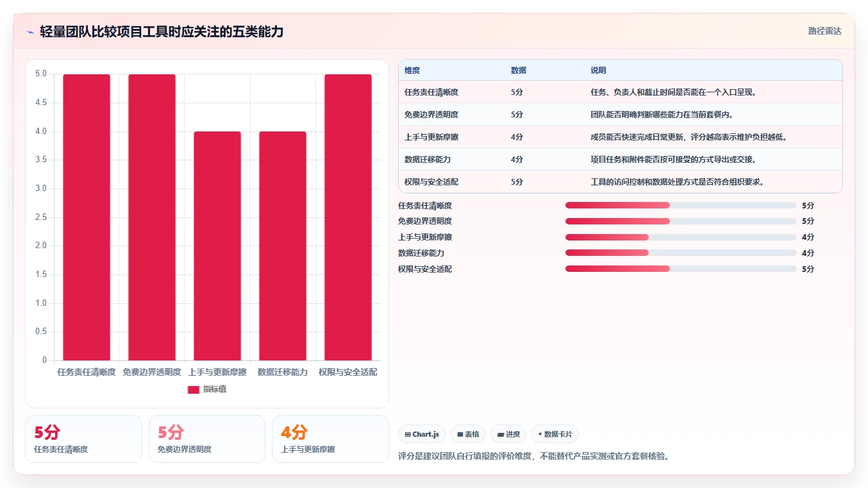Click the 4分 value in the 数据迁移能力 table row
The height and width of the screenshot is (488, 868).
point(517,160)
